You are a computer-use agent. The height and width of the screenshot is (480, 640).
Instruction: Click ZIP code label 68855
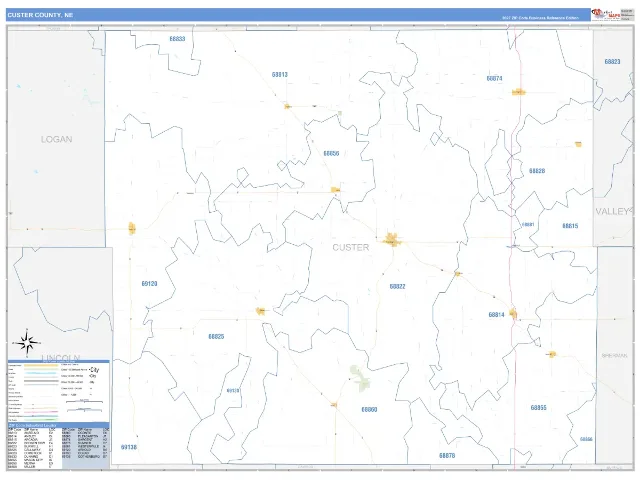(x=538, y=408)
